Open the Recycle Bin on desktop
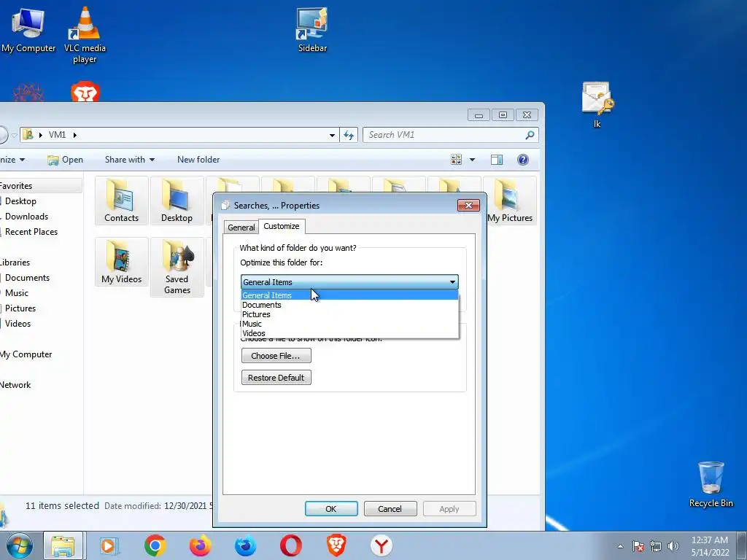Screen dimensions: 747x560 pyautogui.click(x=711, y=484)
